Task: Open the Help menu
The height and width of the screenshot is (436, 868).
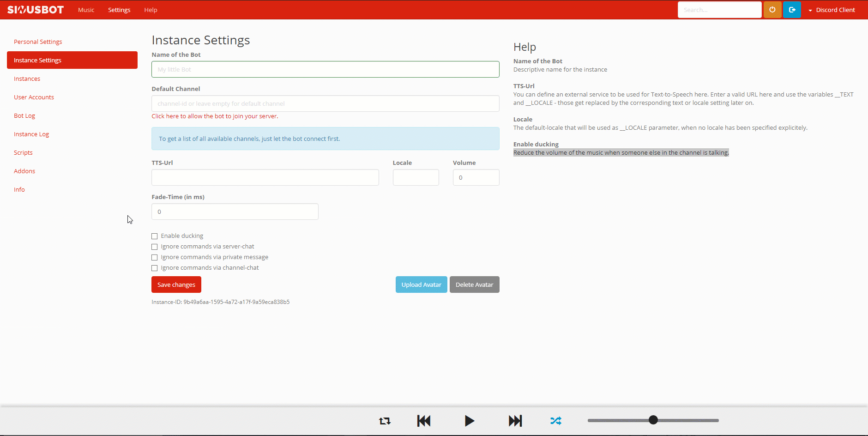Action: (x=151, y=10)
